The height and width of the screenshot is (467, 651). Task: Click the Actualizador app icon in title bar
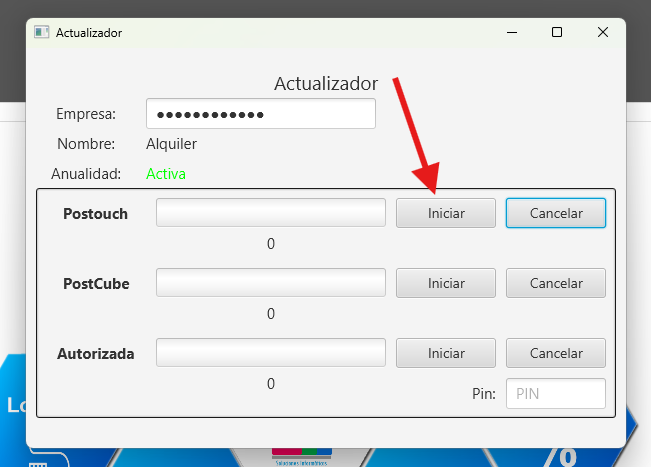point(41,32)
